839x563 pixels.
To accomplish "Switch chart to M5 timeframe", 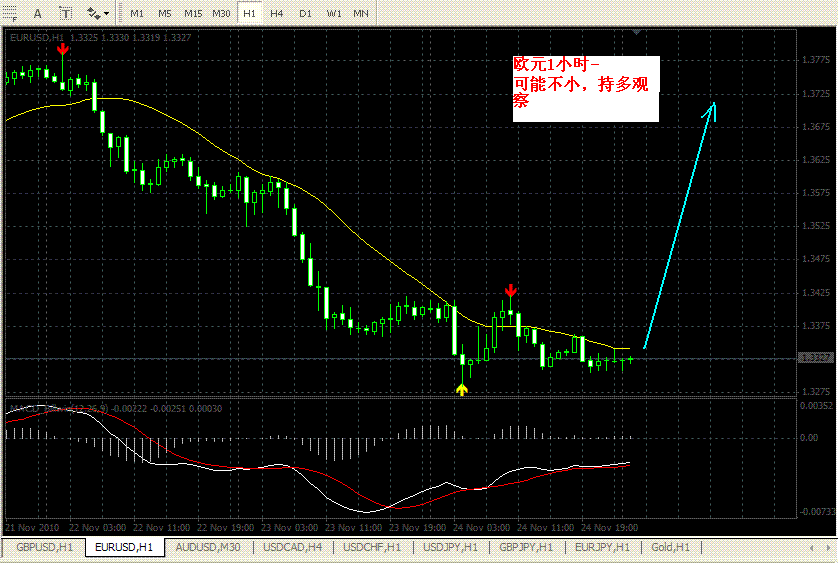I will (164, 13).
